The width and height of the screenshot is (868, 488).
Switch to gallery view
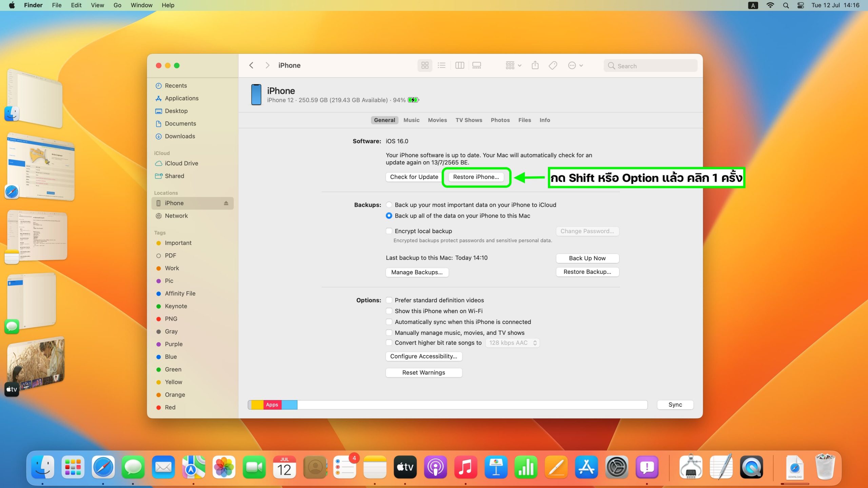[477, 65]
